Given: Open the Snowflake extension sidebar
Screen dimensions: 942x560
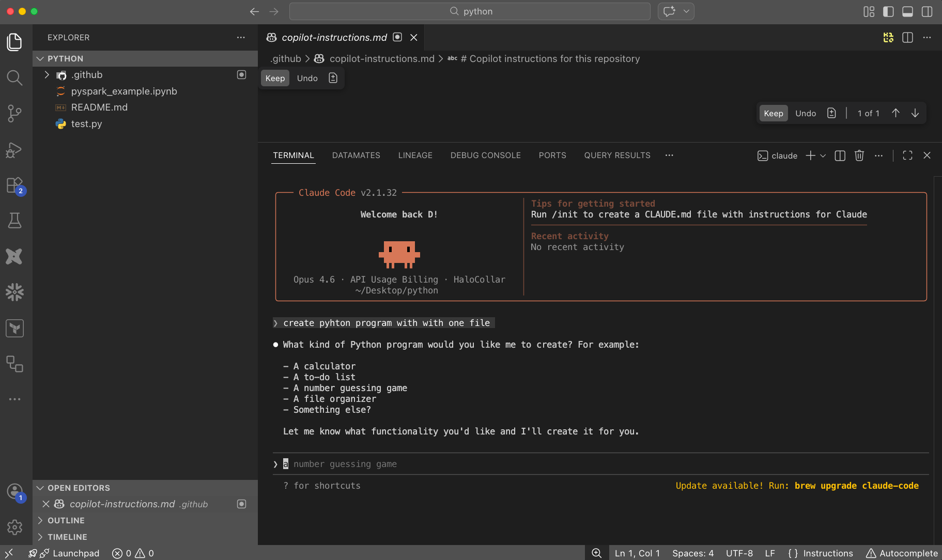Looking at the screenshot, I should [x=14, y=292].
